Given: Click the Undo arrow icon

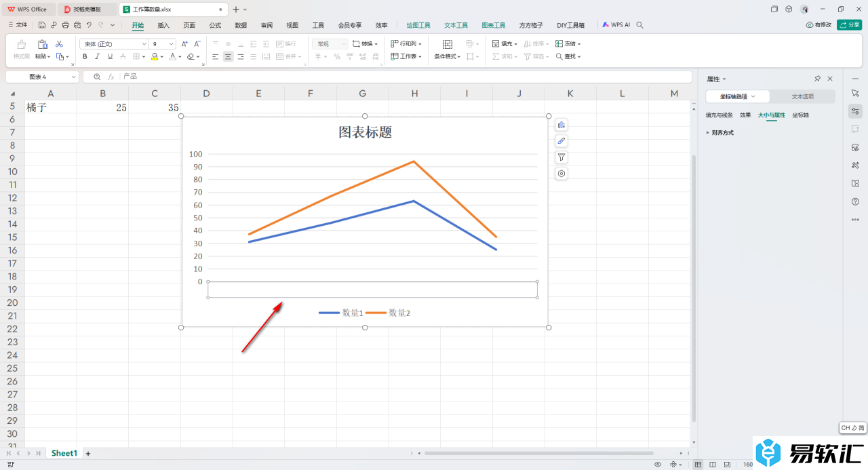Looking at the screenshot, I should 89,25.
